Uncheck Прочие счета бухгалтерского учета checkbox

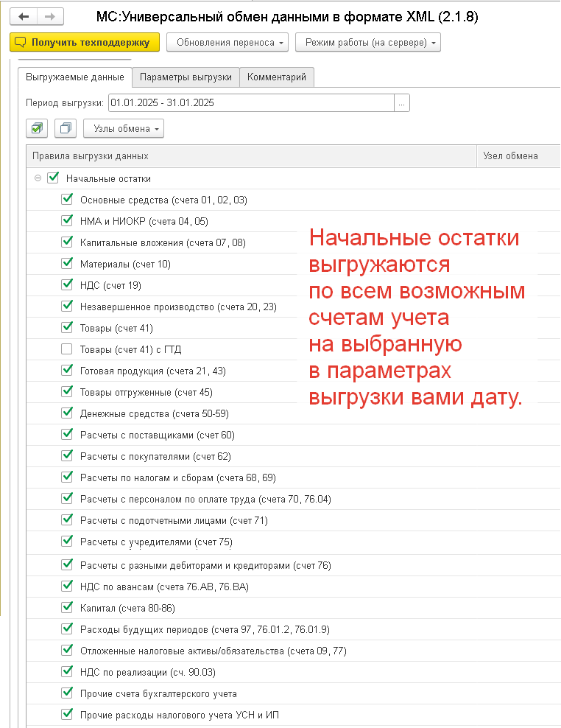click(x=67, y=693)
